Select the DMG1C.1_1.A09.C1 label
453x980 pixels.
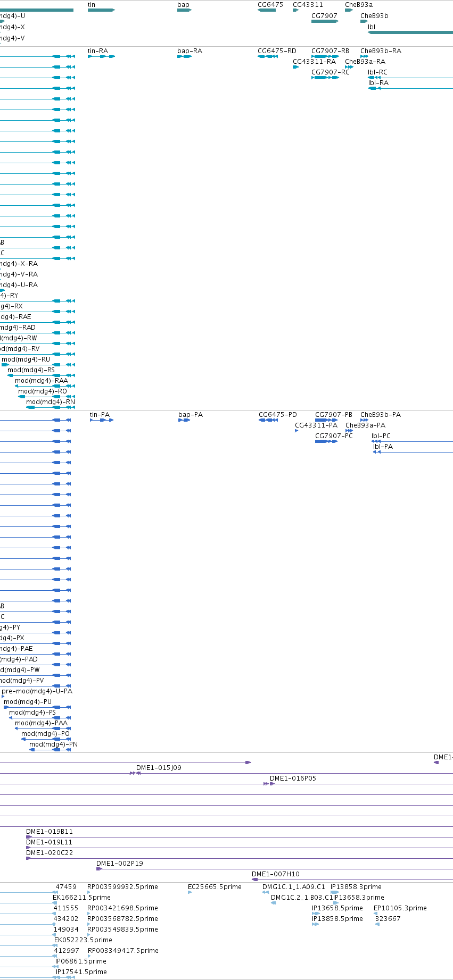click(x=294, y=887)
